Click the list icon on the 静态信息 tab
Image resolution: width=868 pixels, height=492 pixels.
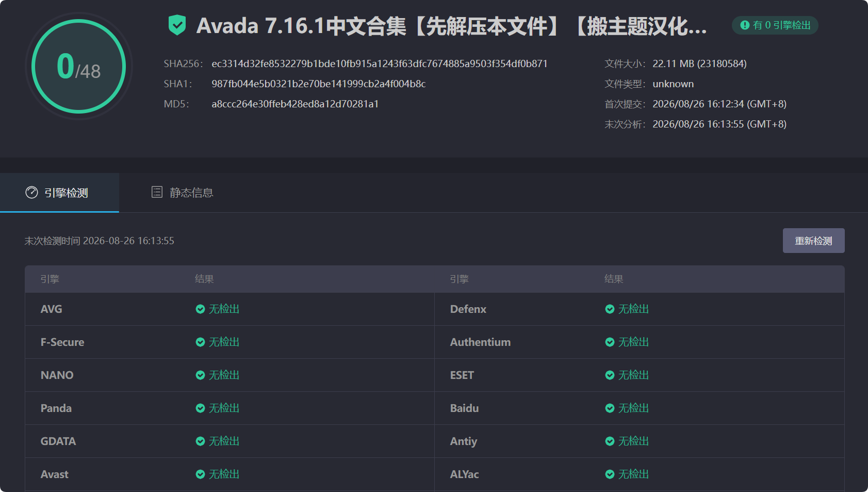[x=157, y=192]
